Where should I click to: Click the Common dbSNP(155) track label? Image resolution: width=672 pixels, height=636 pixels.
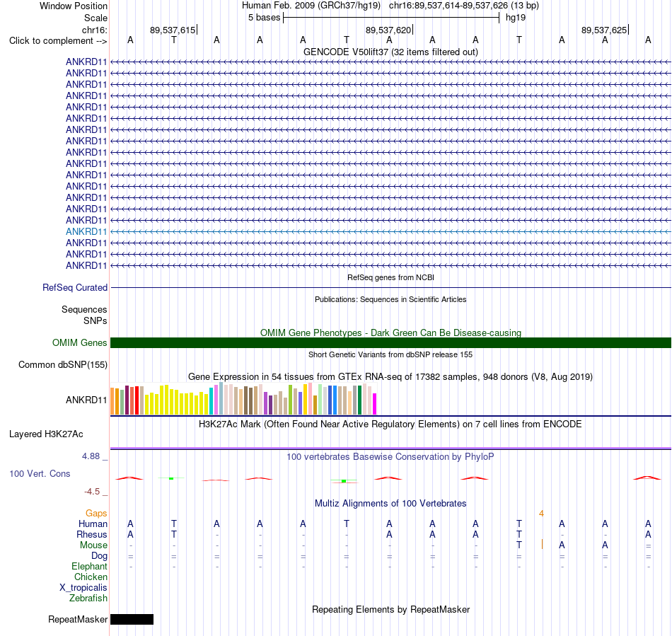click(x=63, y=365)
